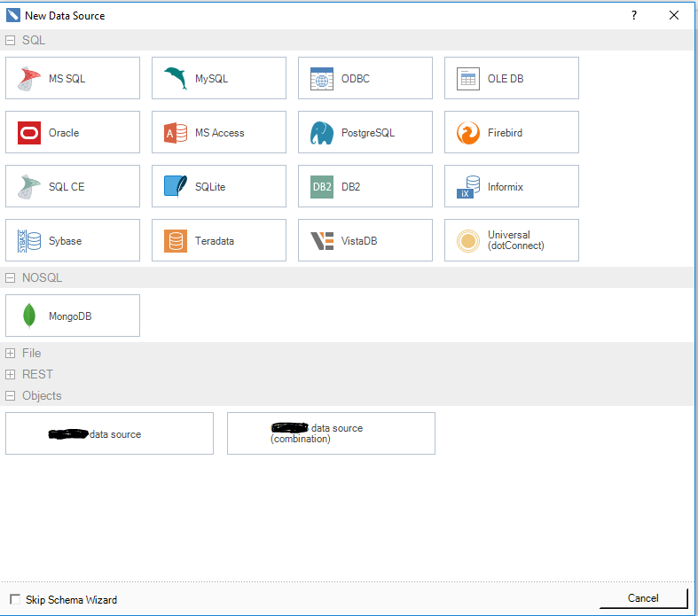The width and height of the screenshot is (698, 616).
Task: Click the MySQL label
Action: click(x=211, y=79)
